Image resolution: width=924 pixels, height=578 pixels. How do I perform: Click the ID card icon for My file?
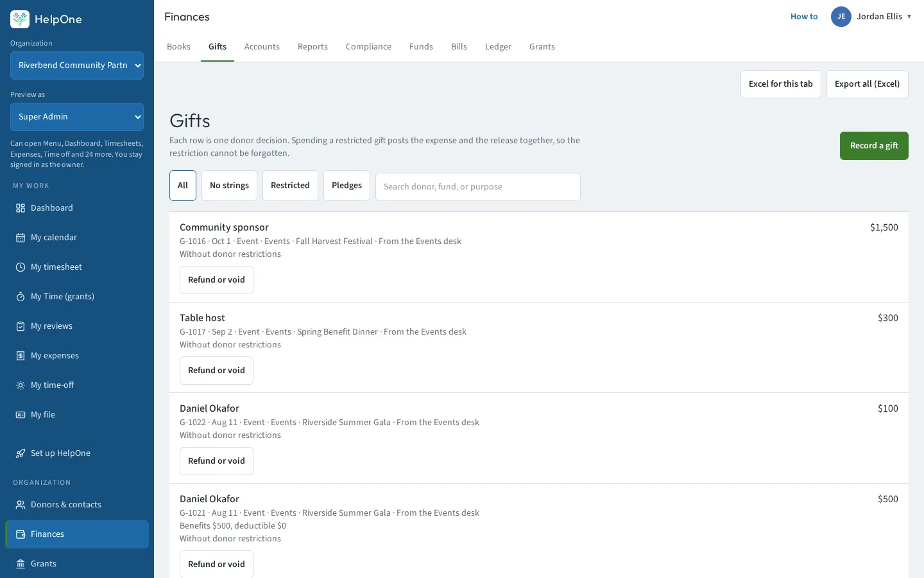point(21,415)
